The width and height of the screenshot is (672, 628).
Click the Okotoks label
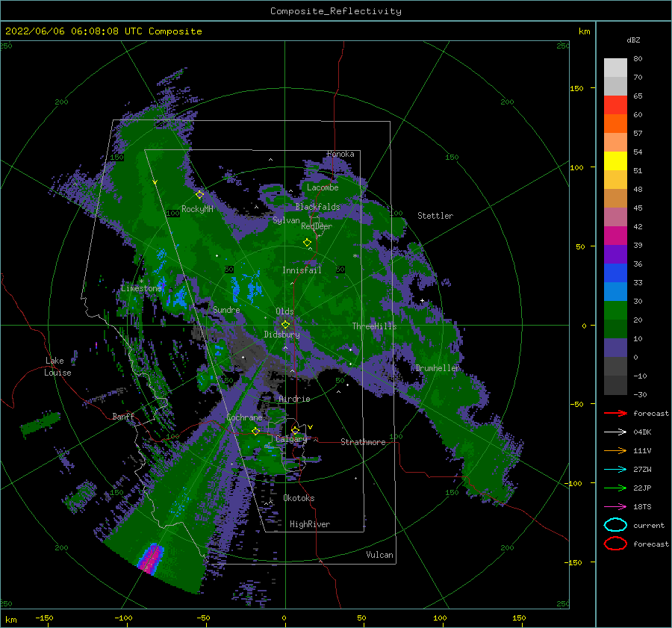pos(299,498)
